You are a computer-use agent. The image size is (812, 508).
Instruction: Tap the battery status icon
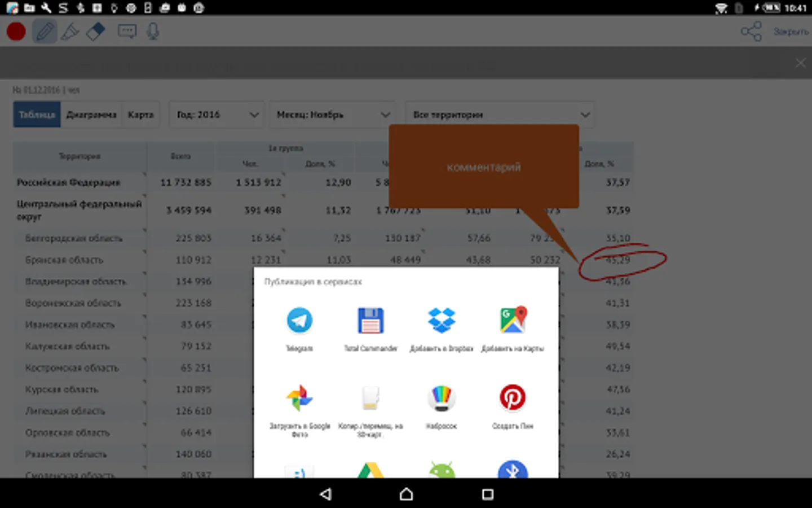[x=771, y=8]
